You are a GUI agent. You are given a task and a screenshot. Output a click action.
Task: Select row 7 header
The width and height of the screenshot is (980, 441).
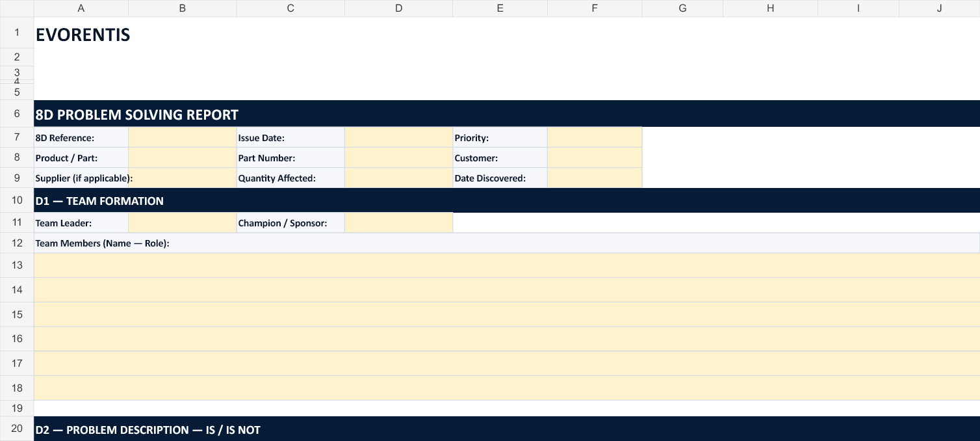pos(17,137)
